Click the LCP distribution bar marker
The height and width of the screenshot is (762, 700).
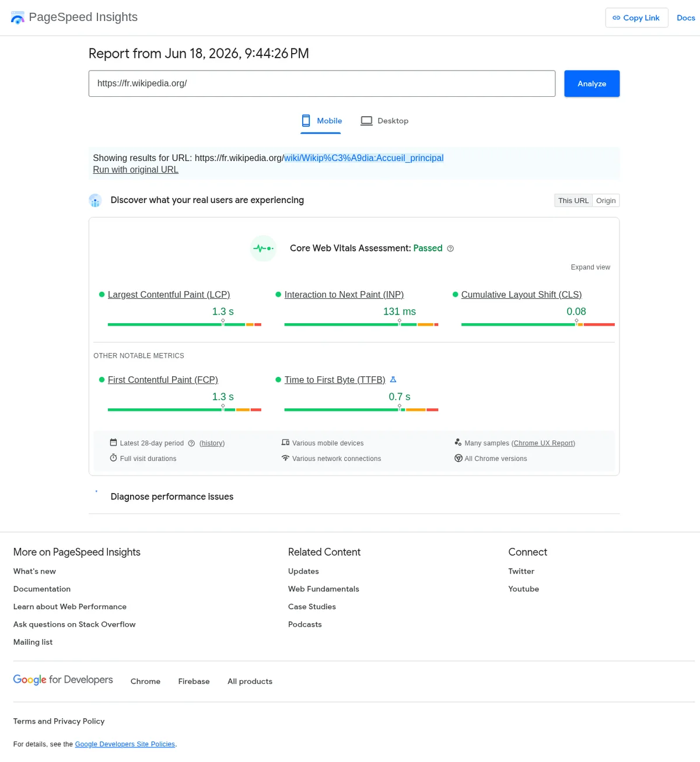223,322
